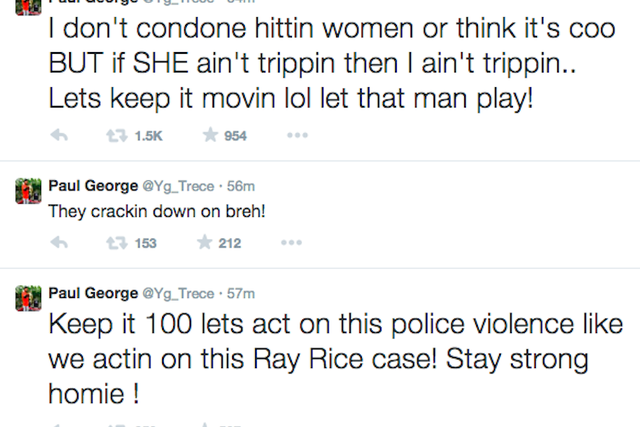Open the "Keep it 100" tweet text
The image size is (640, 427).
336,359
